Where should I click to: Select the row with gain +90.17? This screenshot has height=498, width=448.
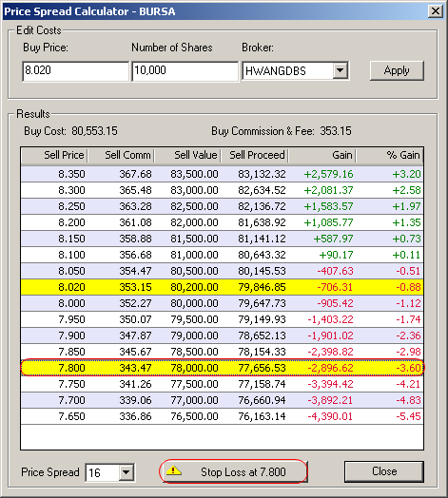coord(222,255)
